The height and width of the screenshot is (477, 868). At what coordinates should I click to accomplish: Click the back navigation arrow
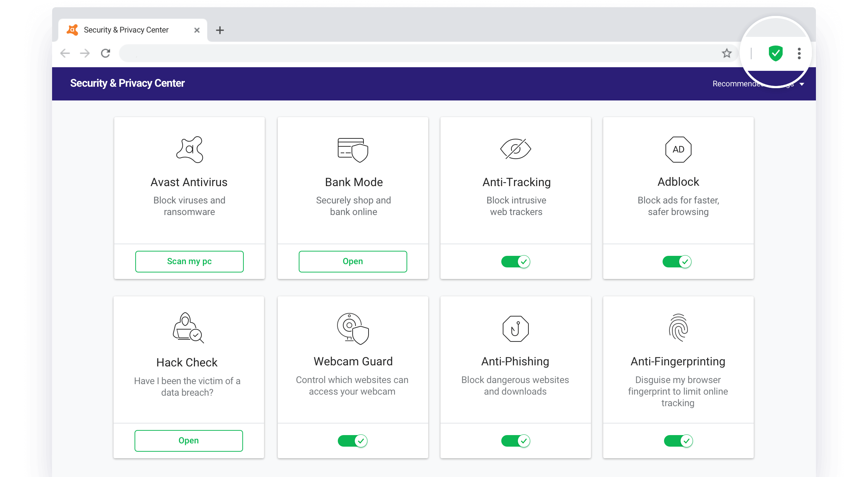(65, 53)
